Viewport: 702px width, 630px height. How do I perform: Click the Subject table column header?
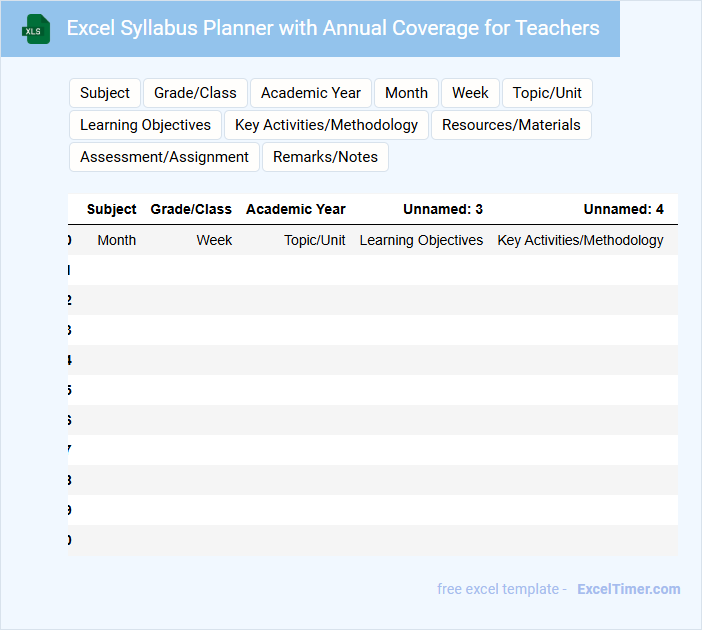click(111, 209)
